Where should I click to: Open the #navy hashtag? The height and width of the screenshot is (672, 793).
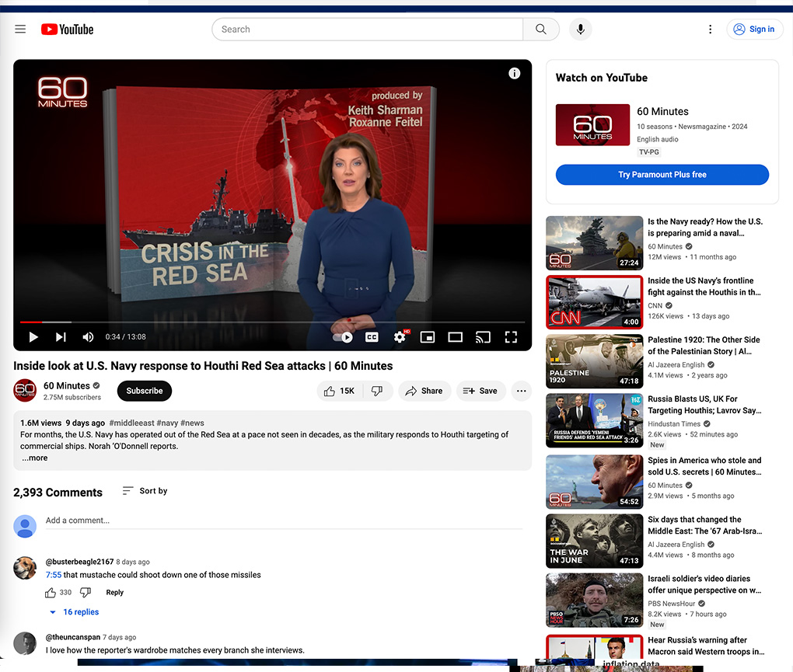click(167, 423)
